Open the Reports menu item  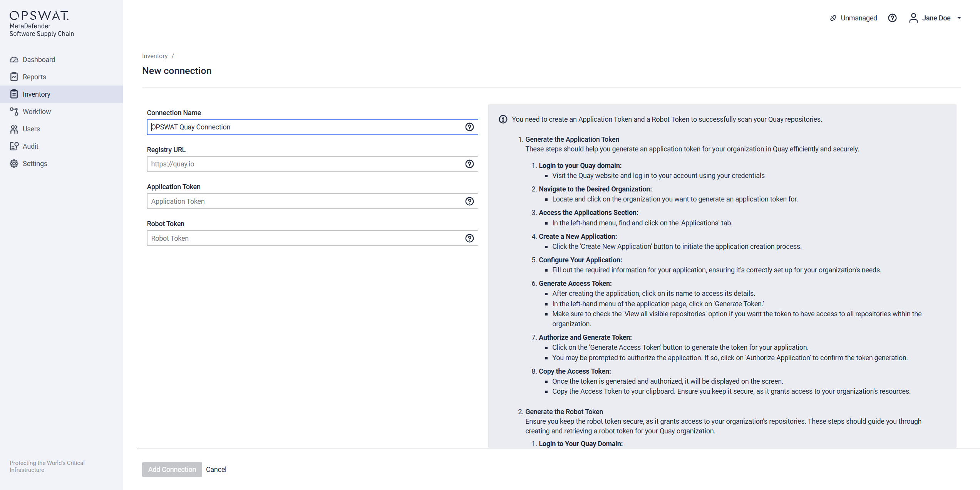pos(34,77)
